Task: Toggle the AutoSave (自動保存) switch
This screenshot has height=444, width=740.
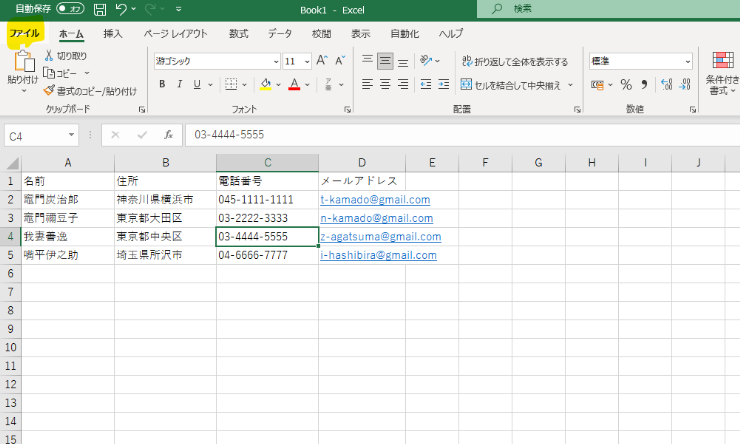Action: pos(70,9)
